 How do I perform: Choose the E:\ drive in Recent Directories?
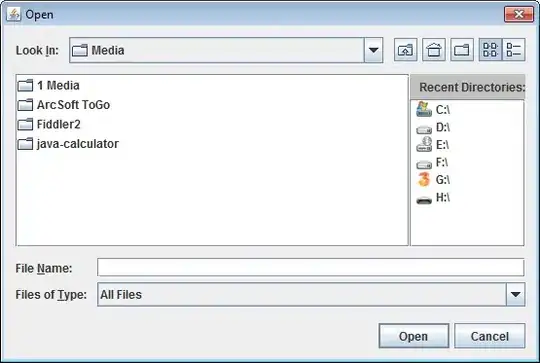433,145
